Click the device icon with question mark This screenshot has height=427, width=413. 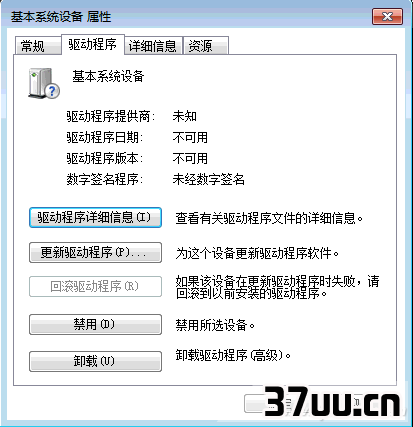click(x=44, y=83)
